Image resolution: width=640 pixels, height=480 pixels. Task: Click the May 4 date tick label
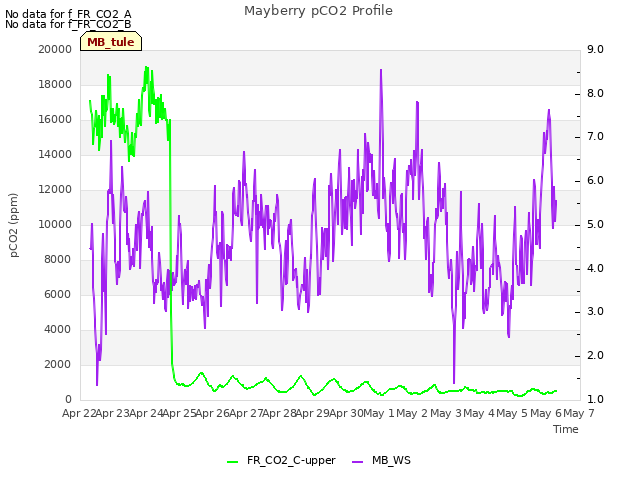[x=479, y=414]
